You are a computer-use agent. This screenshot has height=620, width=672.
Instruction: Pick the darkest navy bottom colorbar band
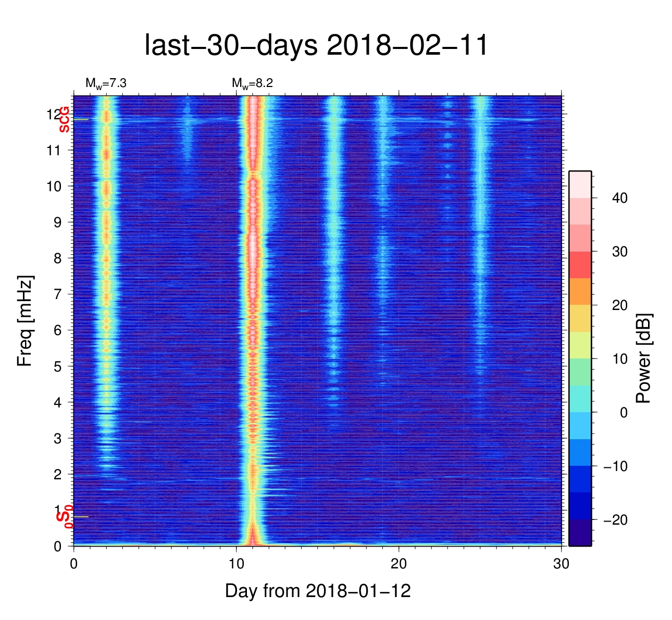580,532
